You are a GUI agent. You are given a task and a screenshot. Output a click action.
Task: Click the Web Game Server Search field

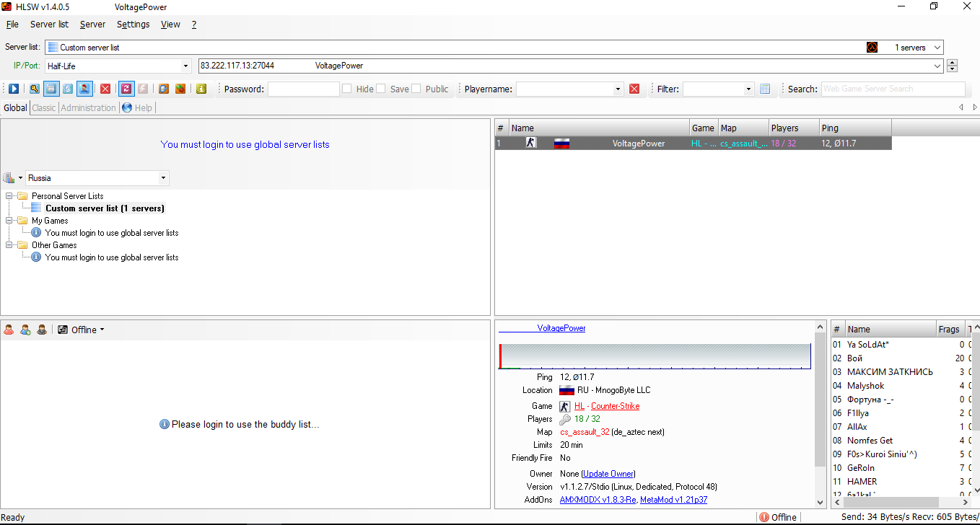[893, 89]
